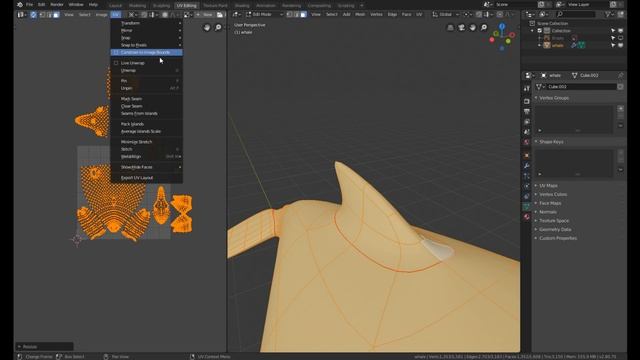The image size is (640, 360).
Task: Toggle Collection exclude checkbox in outliner
Action: click(540, 31)
